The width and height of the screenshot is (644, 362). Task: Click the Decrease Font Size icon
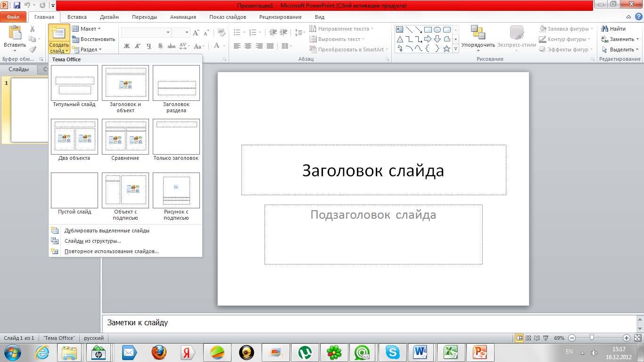click(x=207, y=33)
